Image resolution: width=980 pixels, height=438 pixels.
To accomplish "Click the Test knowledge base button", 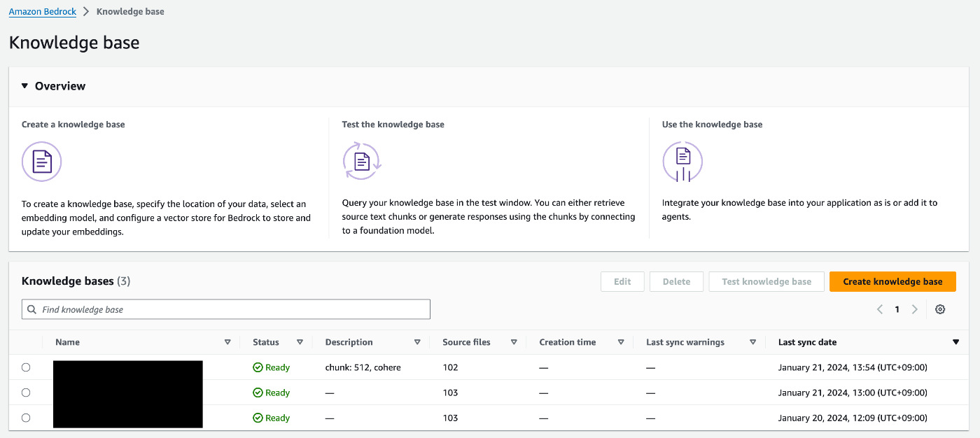I will pyautogui.click(x=766, y=281).
